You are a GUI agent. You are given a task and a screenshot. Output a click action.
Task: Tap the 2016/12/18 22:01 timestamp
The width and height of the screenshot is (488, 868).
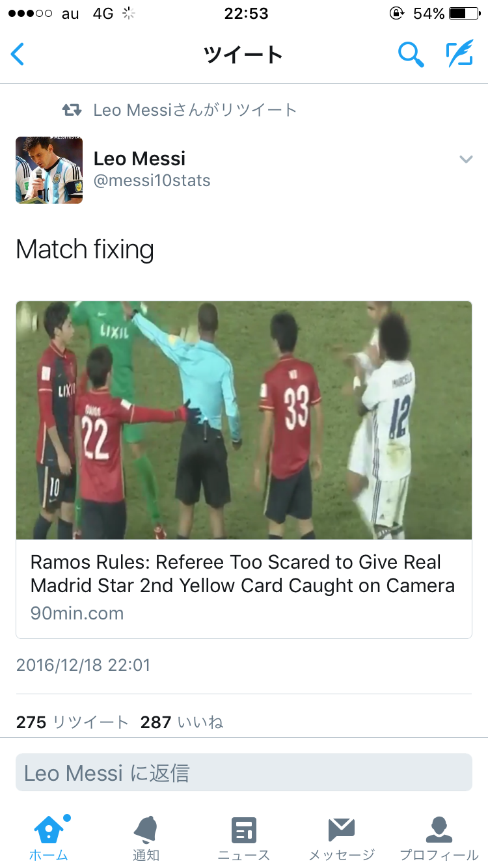[83, 665]
